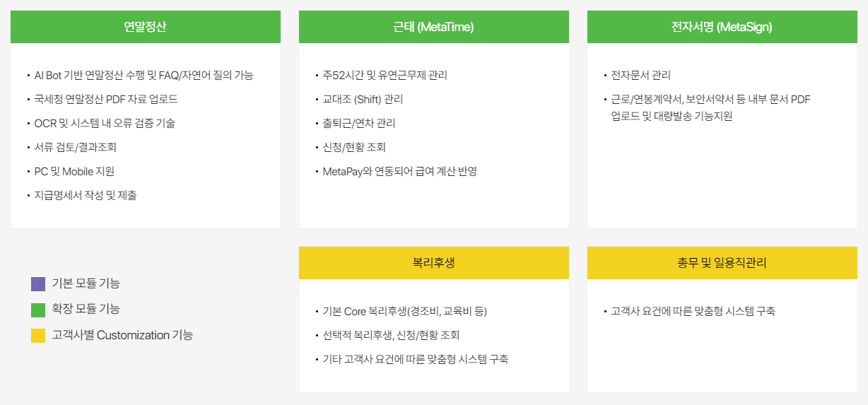Screen dimensions: 868x405
Task: Click OCR 및 시스템 내 오류 검증 기술
Action: click(105, 123)
